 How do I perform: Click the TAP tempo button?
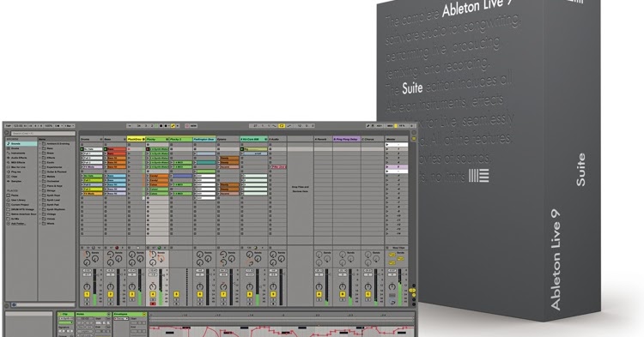(9, 126)
